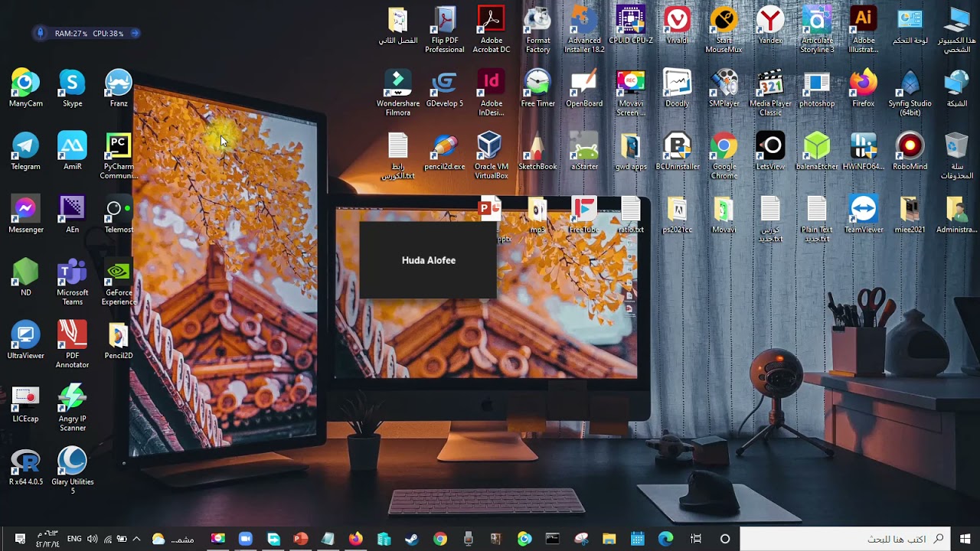
Task: Click the LICEcap desktop icon
Action: click(x=25, y=403)
